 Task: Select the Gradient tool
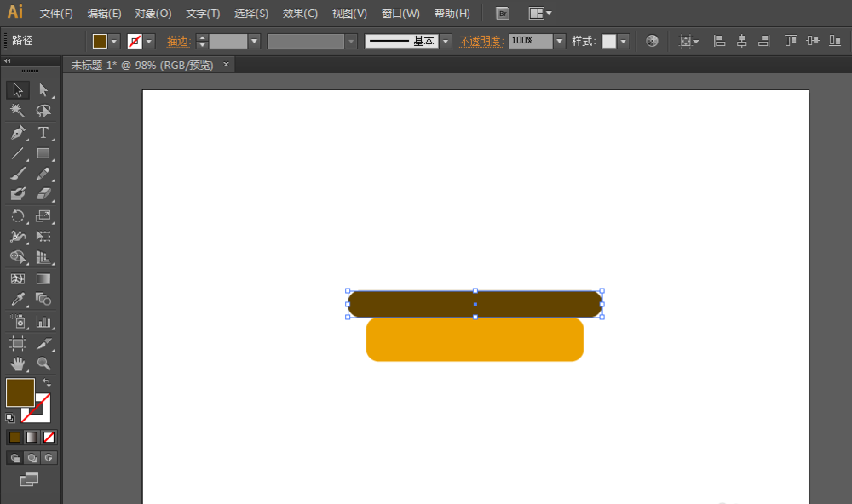point(43,278)
